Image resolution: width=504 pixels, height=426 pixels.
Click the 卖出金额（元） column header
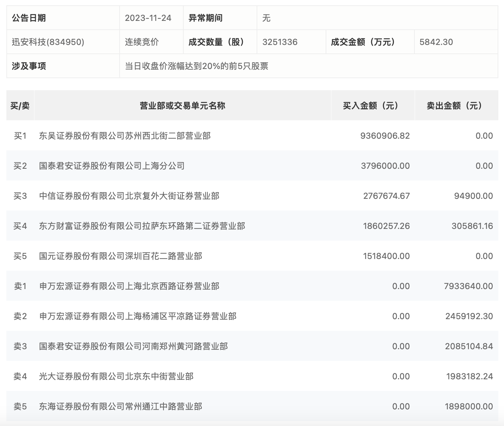click(x=457, y=105)
